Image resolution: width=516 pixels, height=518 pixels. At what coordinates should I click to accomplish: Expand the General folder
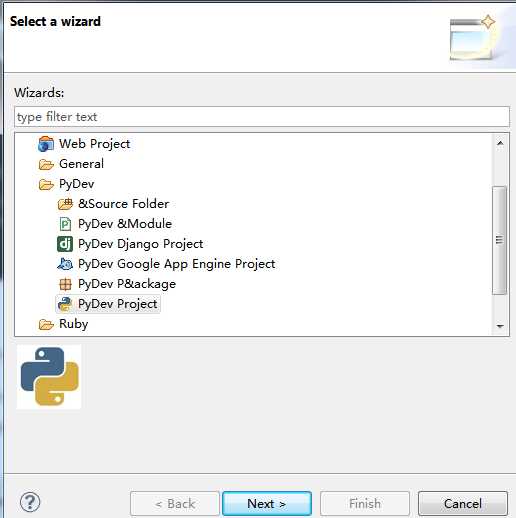(46, 164)
